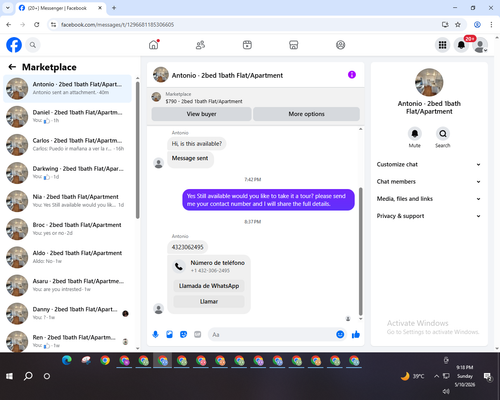Open the emoji picker in message box
Image resolution: width=500 pixels, height=400 pixels.
(x=340, y=334)
